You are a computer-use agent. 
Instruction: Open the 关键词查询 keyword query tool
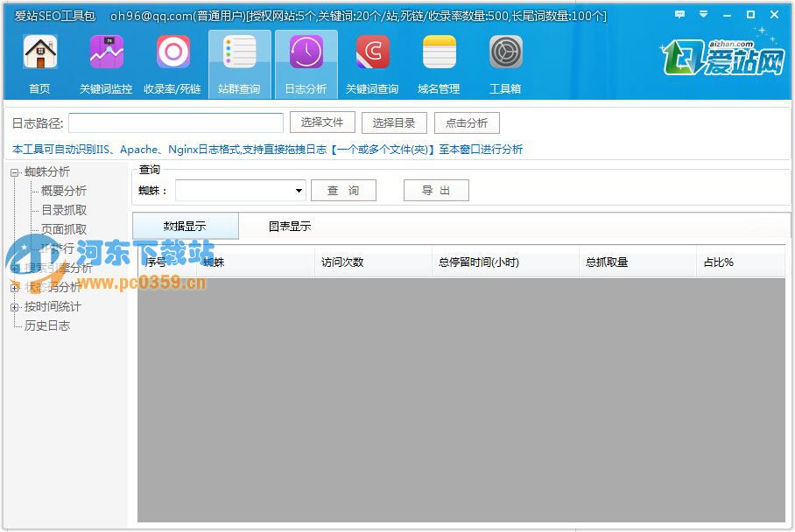pyautogui.click(x=372, y=63)
